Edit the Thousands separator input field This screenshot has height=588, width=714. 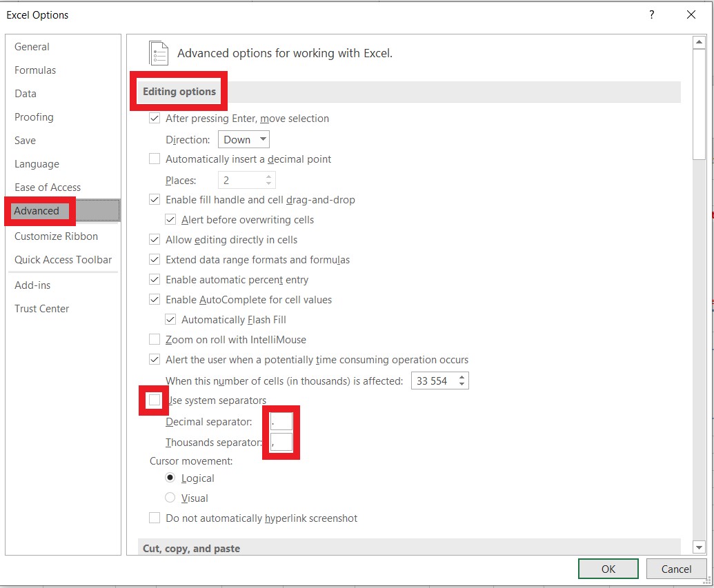click(281, 442)
